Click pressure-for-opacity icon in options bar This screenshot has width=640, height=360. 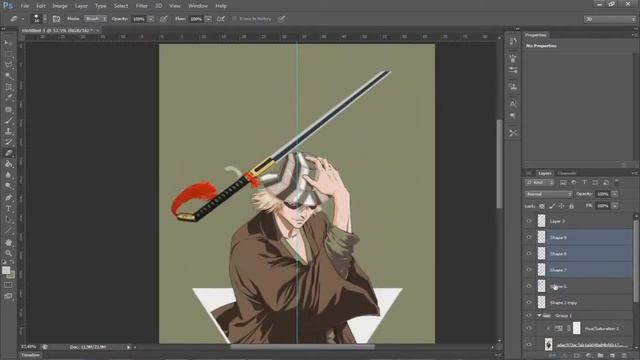[164, 19]
